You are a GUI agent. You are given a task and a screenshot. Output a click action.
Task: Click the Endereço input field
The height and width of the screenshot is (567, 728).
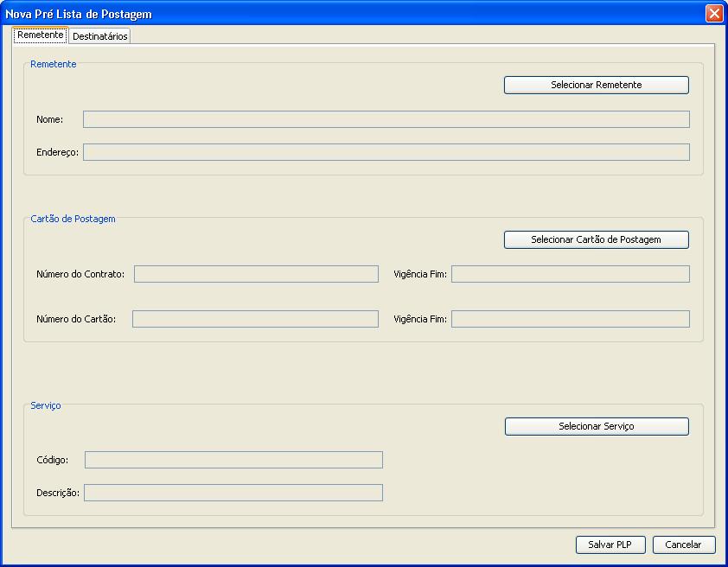pyautogui.click(x=386, y=151)
